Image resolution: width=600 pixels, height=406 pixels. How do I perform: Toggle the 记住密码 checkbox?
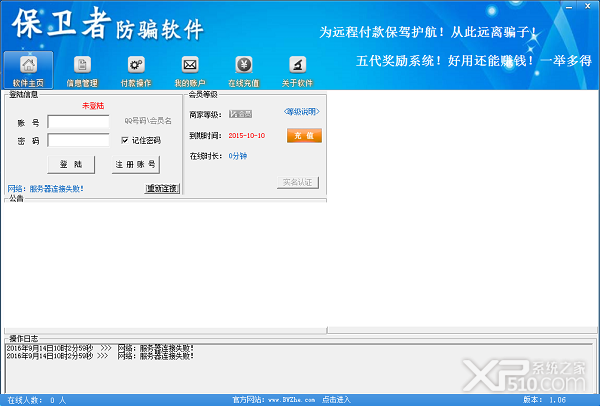click(125, 140)
